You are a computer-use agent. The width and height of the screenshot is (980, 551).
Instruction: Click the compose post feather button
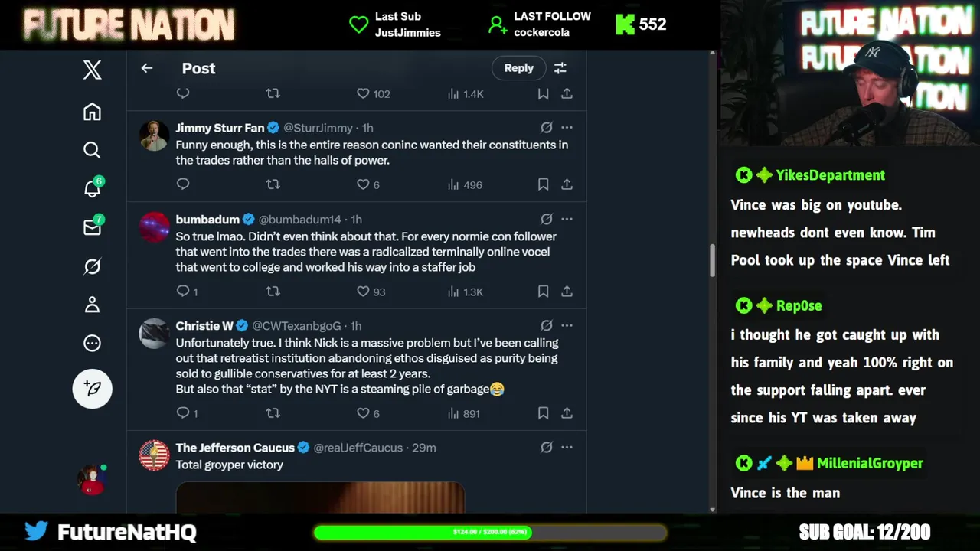(92, 388)
